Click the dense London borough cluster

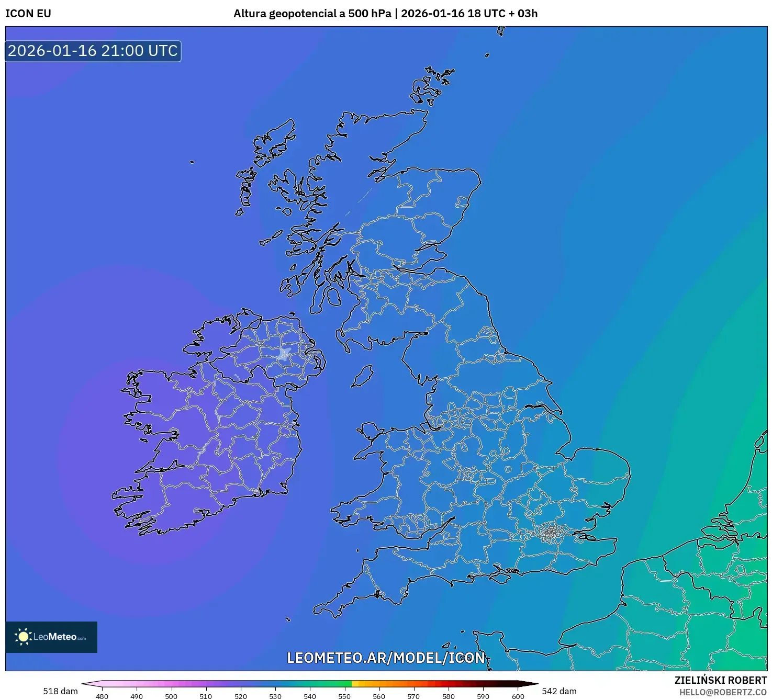pos(550,533)
